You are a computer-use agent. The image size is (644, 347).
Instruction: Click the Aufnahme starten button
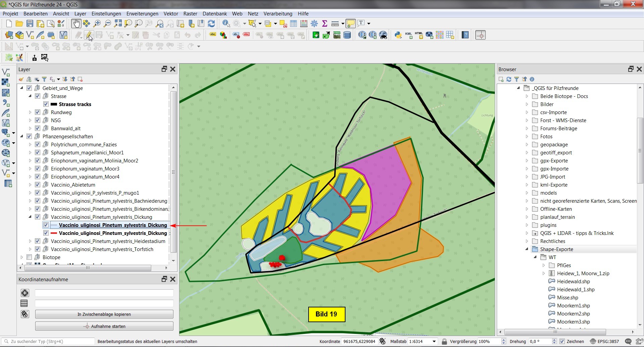click(104, 326)
